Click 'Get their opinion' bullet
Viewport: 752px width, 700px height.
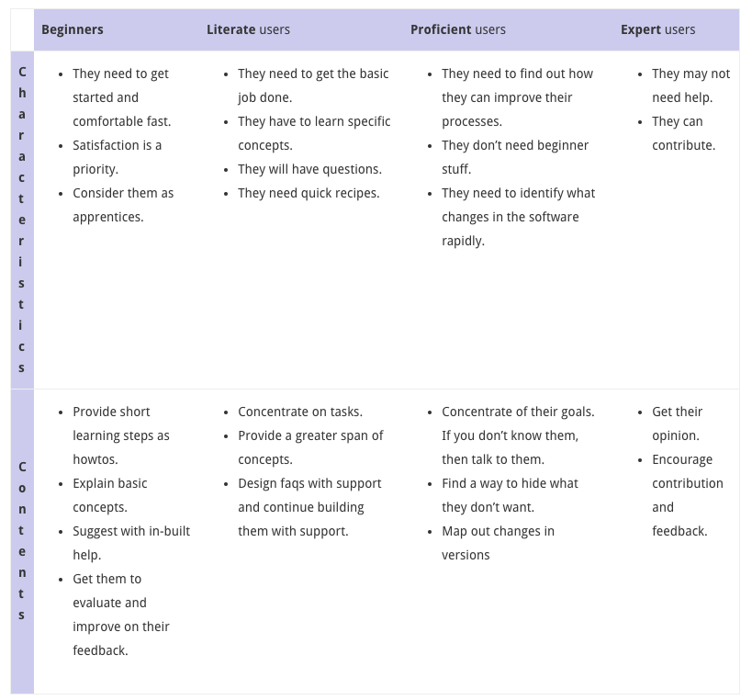(678, 423)
